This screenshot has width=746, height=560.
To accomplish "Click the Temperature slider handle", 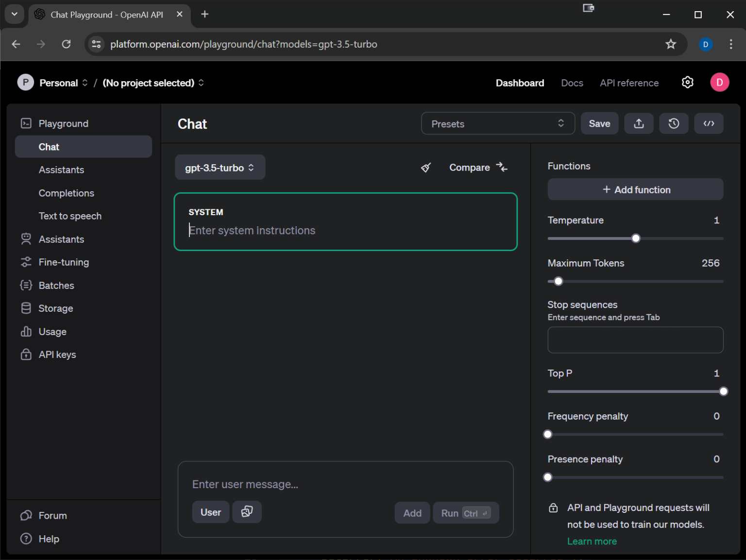I will 636,238.
